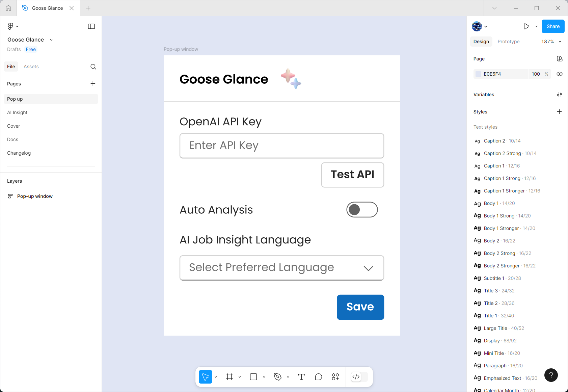This screenshot has width=568, height=392.
Task: Click the Present play icon
Action: [526, 26]
